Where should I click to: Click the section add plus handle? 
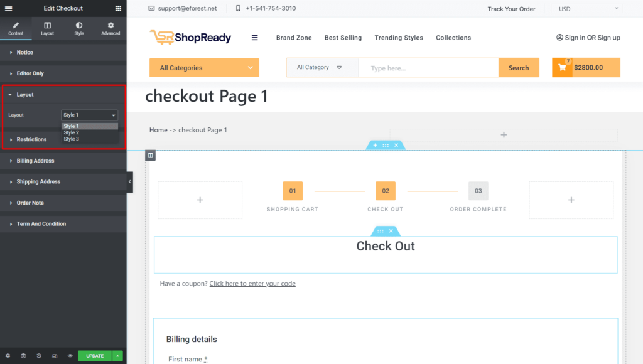[x=375, y=145]
